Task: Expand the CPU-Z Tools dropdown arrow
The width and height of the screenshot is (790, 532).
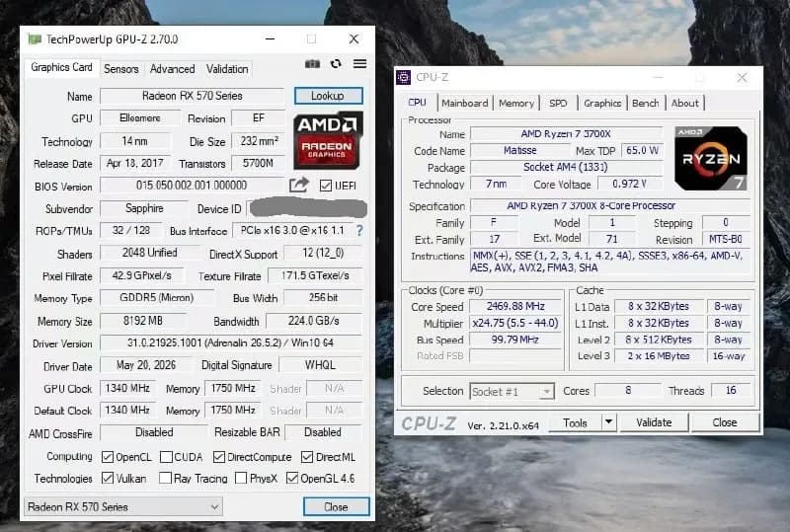Action: point(608,422)
